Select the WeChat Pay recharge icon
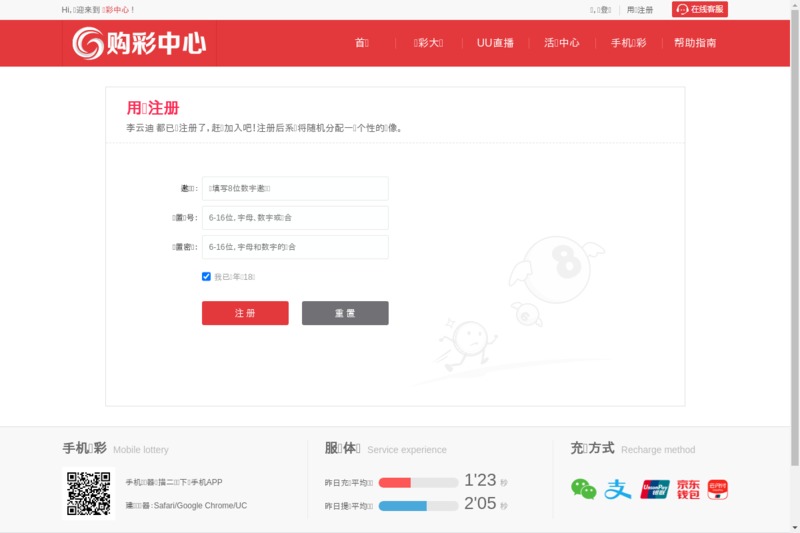This screenshot has height=533, width=800. coord(583,489)
